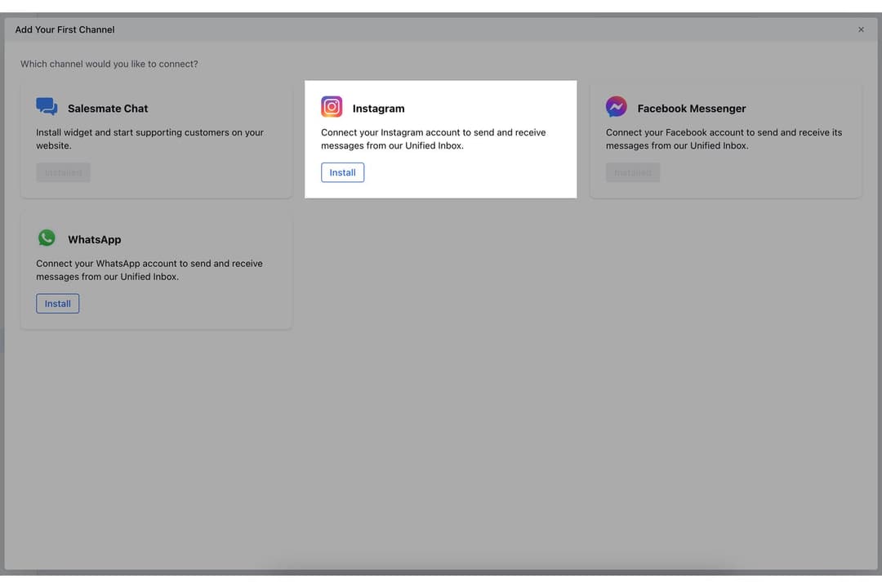This screenshot has width=882, height=588.
Task: Click the WhatsApp logo icon
Action: 47,238
